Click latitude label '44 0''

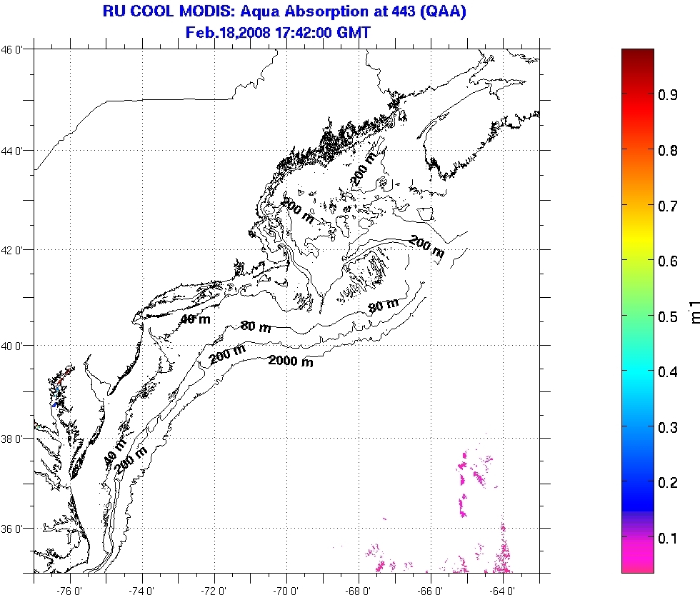click(x=11, y=151)
